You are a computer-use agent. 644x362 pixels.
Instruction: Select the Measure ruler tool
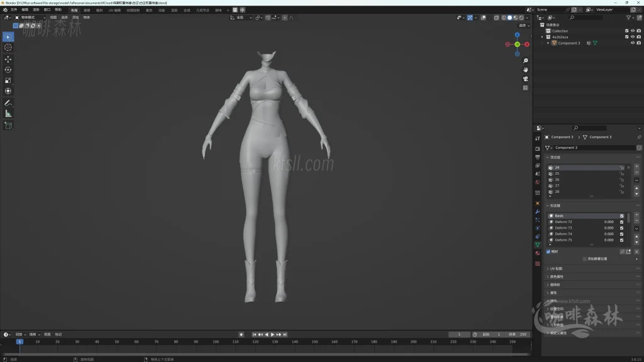[8, 114]
